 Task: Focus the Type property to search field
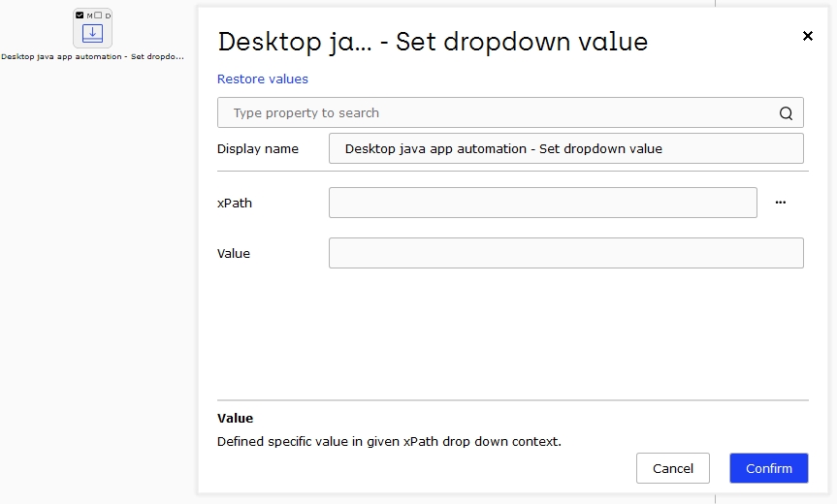510,112
